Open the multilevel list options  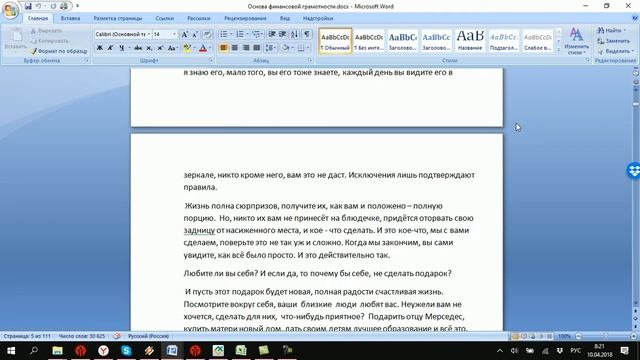[x=256, y=34]
